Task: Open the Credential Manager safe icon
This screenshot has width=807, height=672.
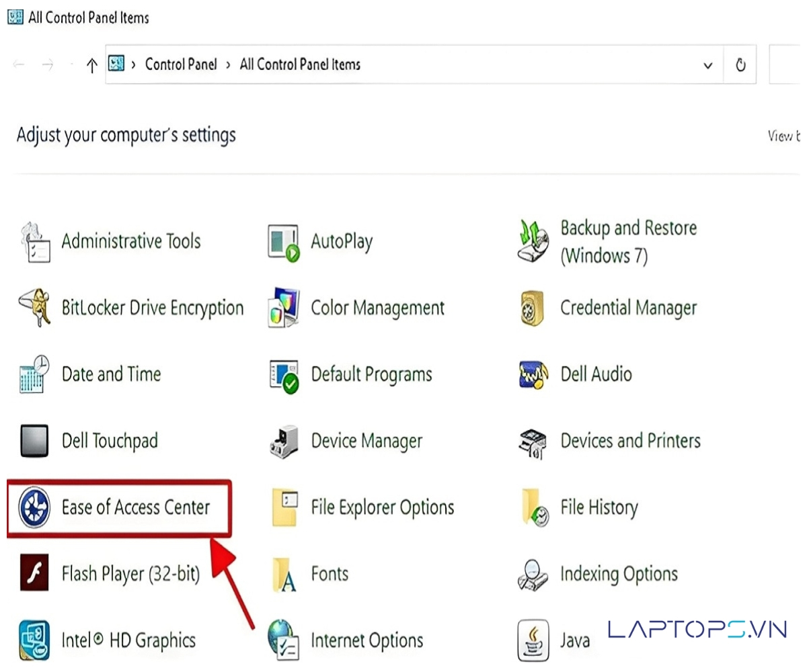Action: tap(533, 308)
